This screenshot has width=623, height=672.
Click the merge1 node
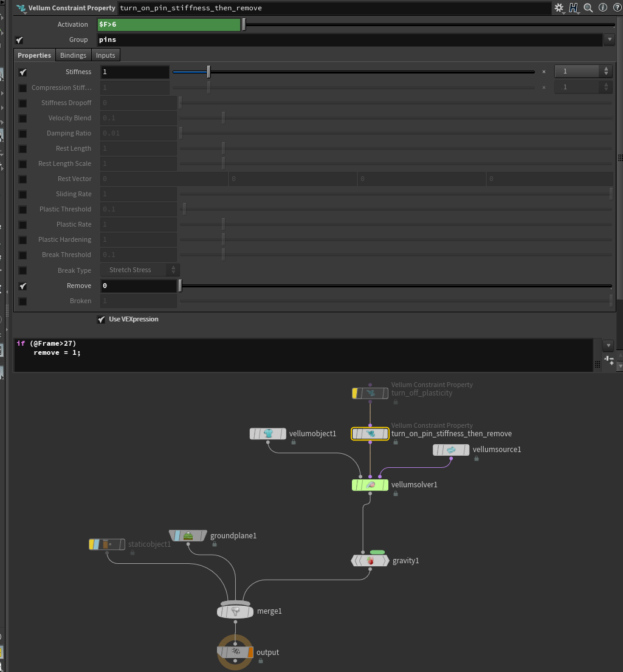click(x=235, y=611)
